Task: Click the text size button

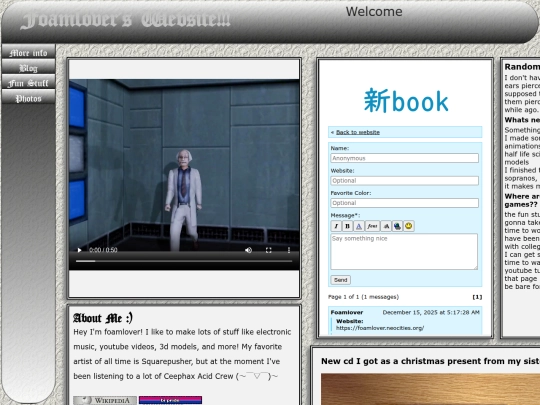Action: 386,226
